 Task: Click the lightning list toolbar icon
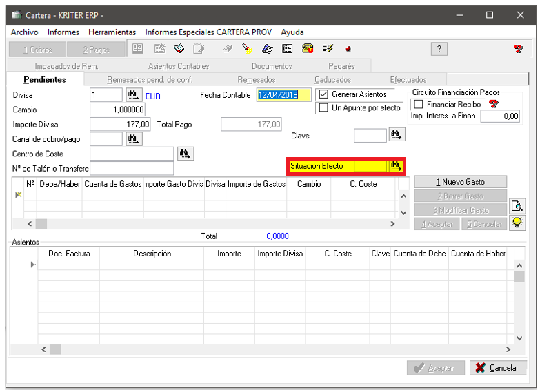(328, 48)
